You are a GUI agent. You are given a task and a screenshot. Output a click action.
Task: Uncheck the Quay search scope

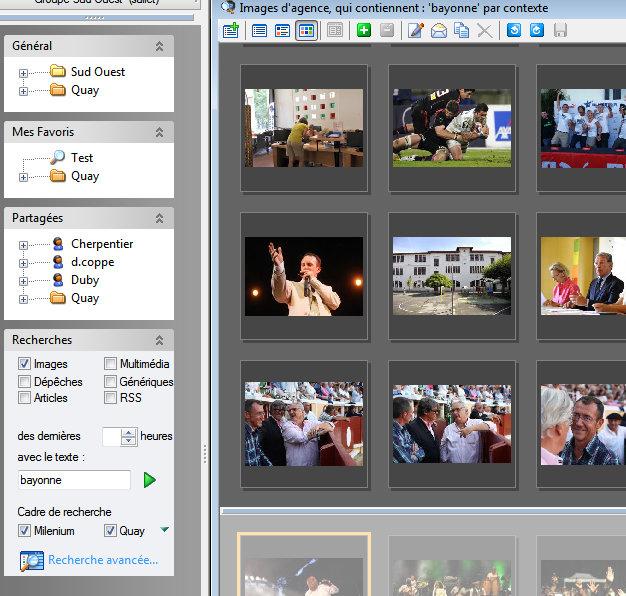point(110,531)
